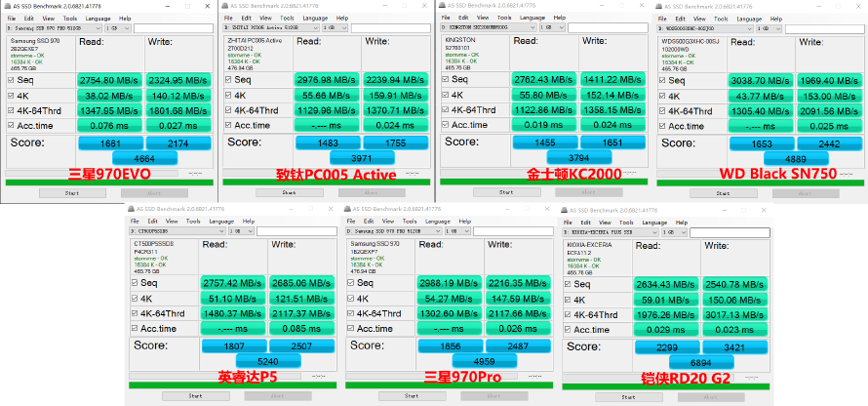Click the write score button 2442
The width and height of the screenshot is (868, 406).
[x=831, y=144]
